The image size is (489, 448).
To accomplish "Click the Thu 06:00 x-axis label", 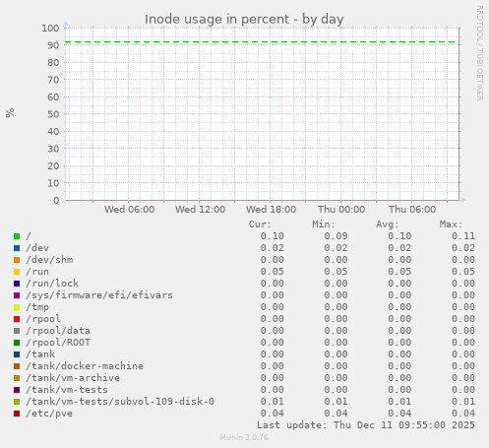I will click(x=412, y=210).
